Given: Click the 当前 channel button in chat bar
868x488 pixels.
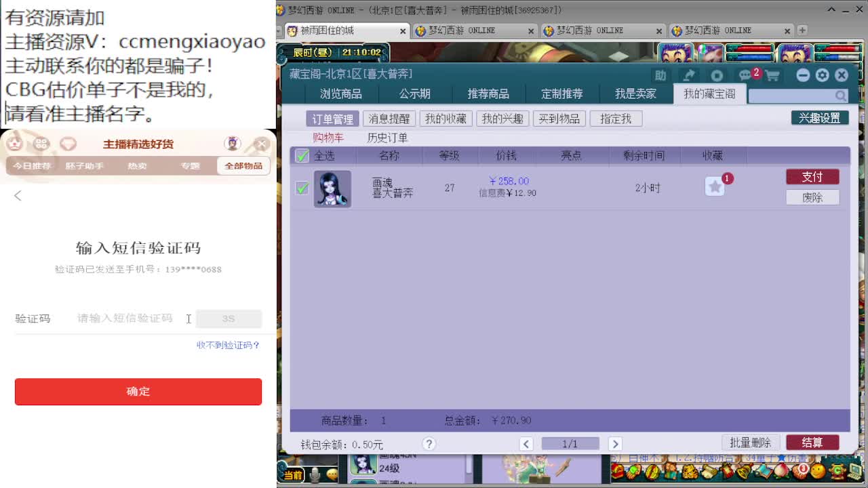Looking at the screenshot, I should coord(293,475).
